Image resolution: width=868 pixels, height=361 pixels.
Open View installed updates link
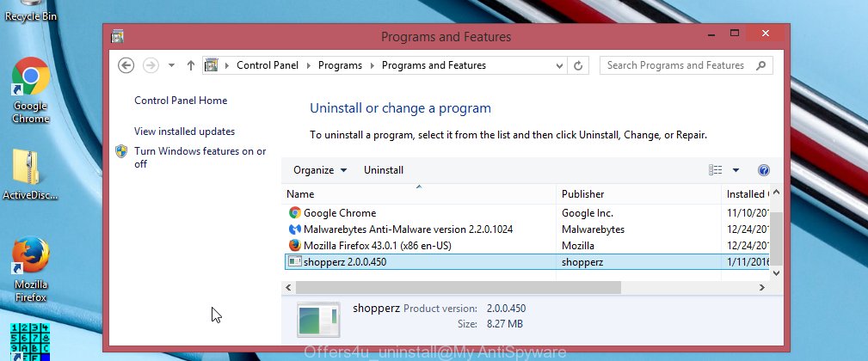point(184,132)
